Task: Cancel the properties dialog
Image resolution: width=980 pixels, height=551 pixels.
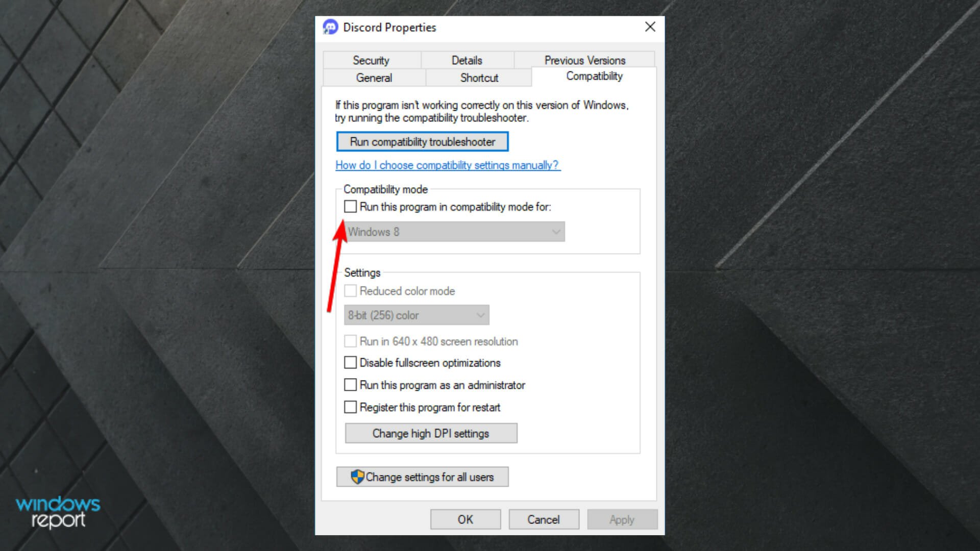Action: [544, 519]
